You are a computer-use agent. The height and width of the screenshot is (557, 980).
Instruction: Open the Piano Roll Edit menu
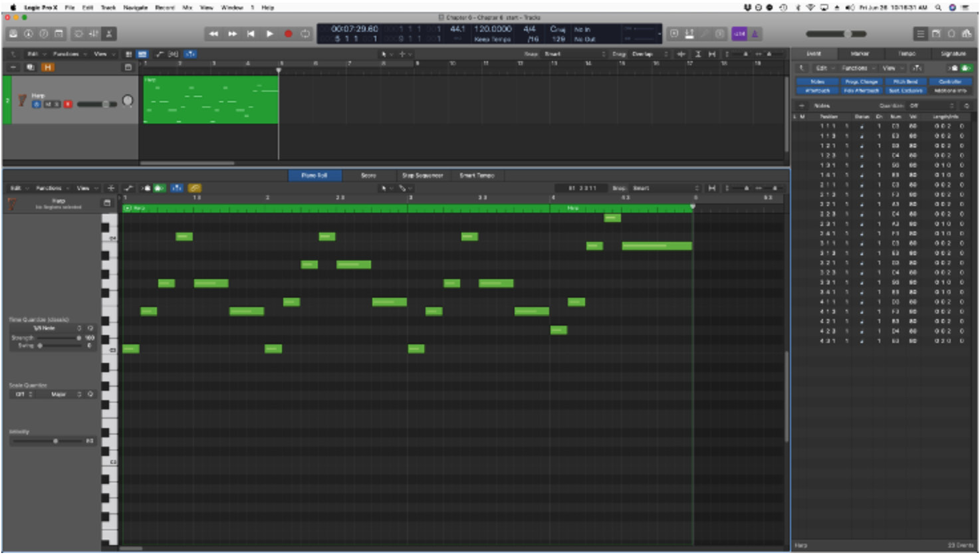pyautogui.click(x=18, y=188)
